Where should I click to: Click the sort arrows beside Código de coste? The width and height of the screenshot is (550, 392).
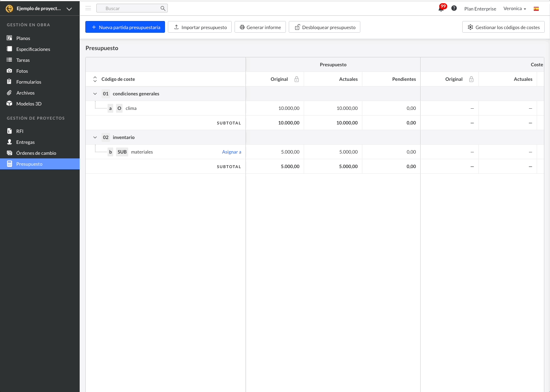95,79
